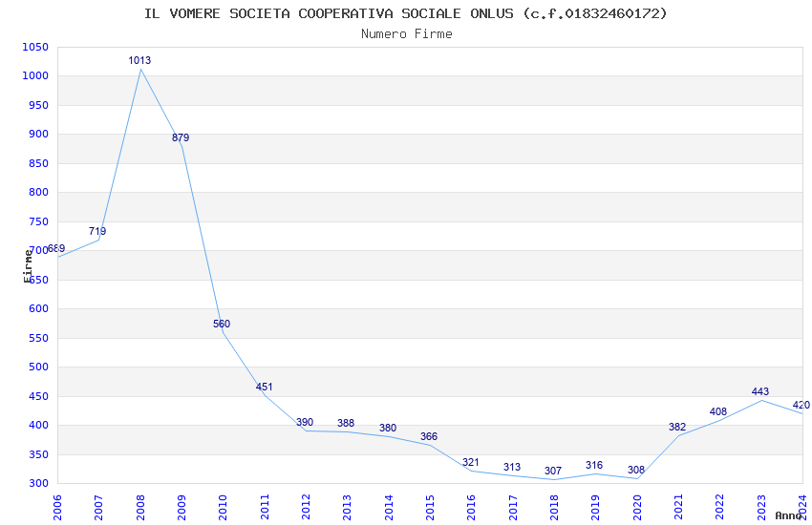Screen dimensions: 812x525
Task: Click the 2020 year axis label
Action: point(637,508)
